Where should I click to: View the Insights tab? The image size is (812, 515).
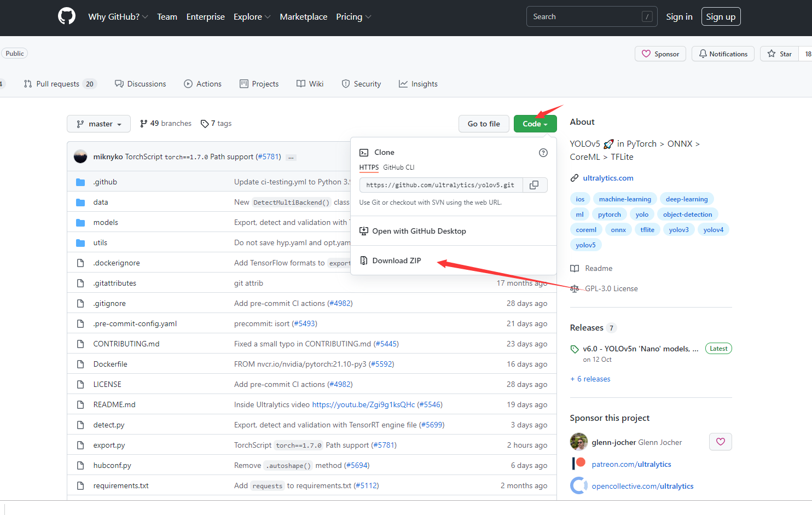418,84
